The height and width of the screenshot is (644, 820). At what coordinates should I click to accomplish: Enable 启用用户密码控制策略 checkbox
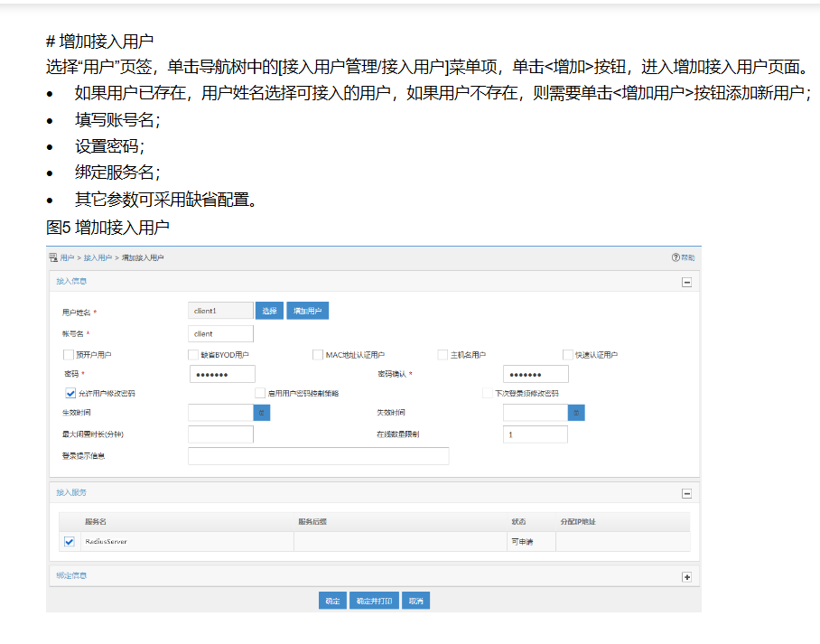coord(260,393)
